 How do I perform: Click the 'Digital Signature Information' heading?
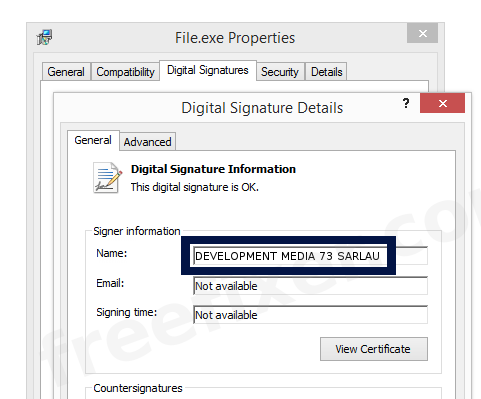213,169
